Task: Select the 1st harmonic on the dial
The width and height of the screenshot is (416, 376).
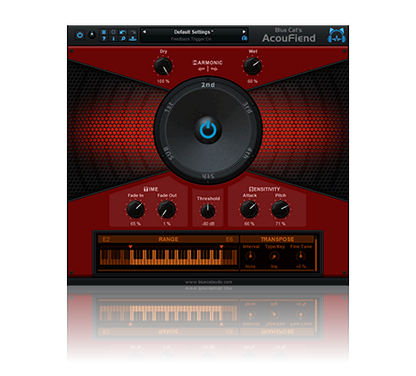Action: (170, 107)
